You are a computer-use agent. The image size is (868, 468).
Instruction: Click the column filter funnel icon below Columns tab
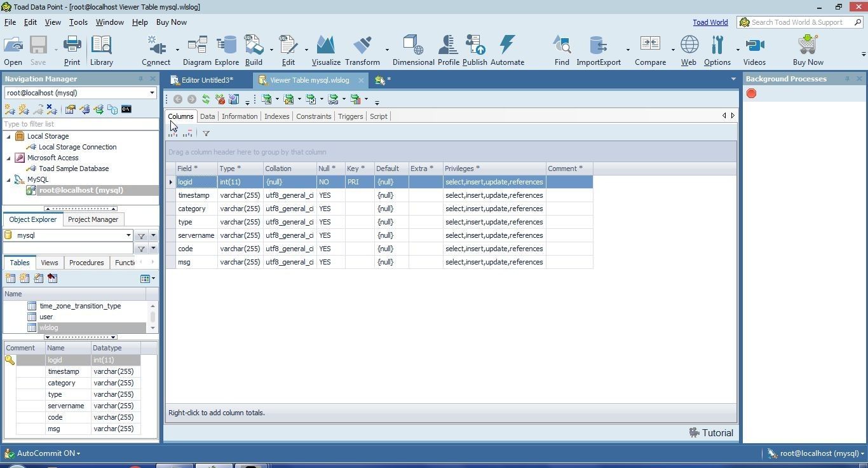click(206, 134)
